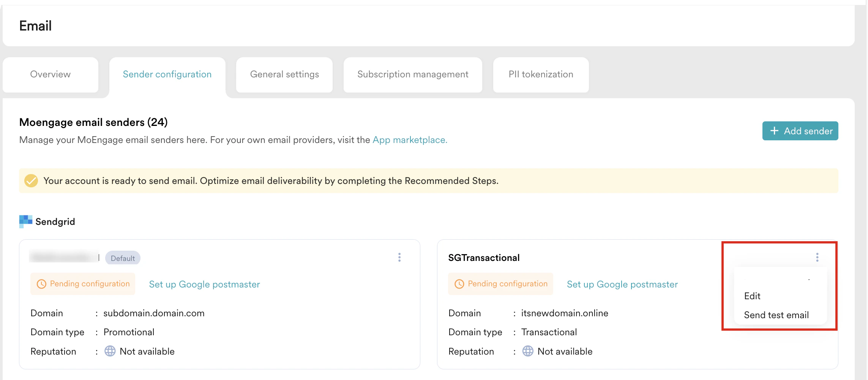Open three-dot menu on Default sender card
This screenshot has height=380, width=868.
click(399, 258)
